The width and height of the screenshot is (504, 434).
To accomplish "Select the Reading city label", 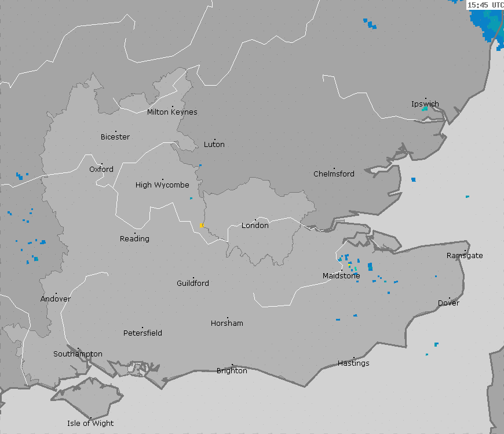I will coord(134,238).
